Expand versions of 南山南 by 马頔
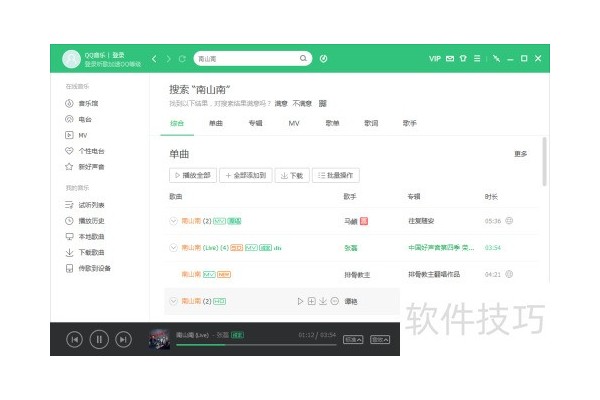This screenshot has width=600, height=400. (x=173, y=221)
